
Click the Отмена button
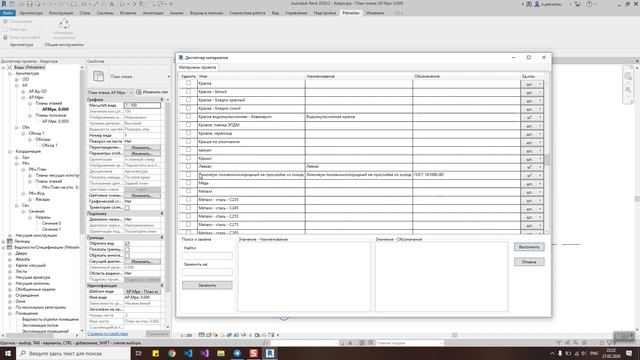pos(529,262)
